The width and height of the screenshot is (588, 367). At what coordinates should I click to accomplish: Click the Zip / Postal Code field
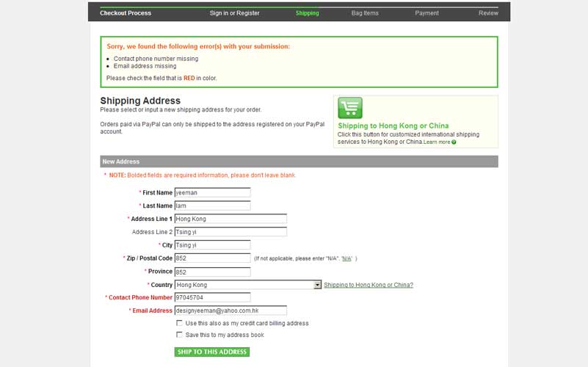[x=212, y=258]
